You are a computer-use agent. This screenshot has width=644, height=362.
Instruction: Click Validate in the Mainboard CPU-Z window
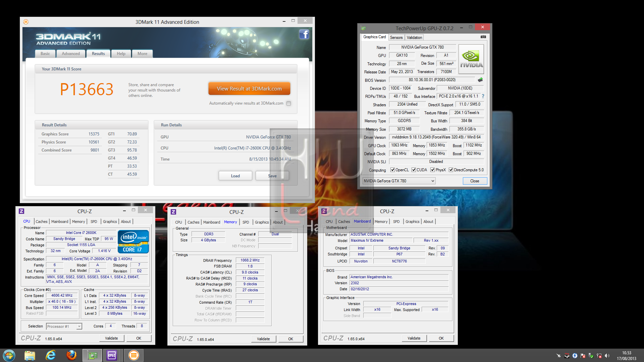(x=414, y=338)
